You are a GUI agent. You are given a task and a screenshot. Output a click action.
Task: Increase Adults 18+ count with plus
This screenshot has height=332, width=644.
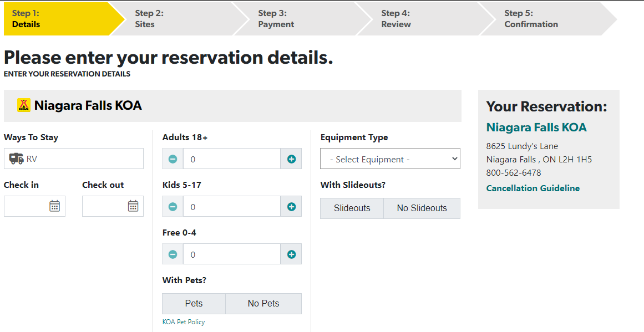click(x=291, y=159)
